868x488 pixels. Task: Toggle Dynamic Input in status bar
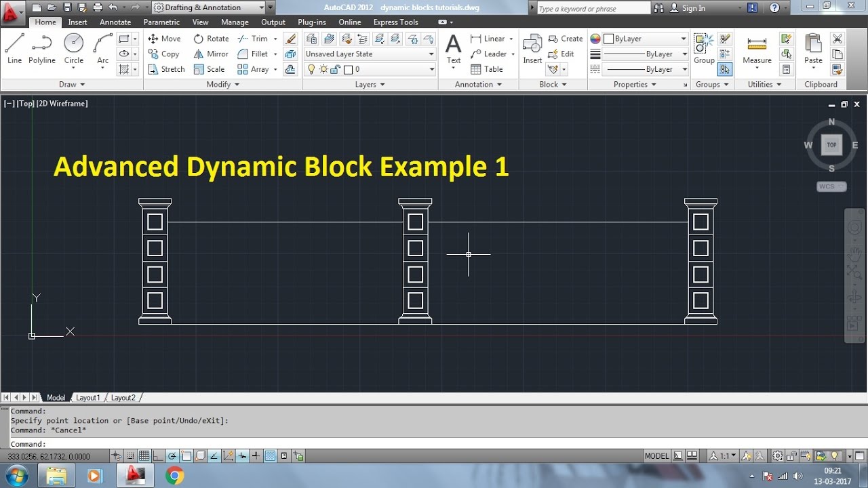[x=242, y=456]
